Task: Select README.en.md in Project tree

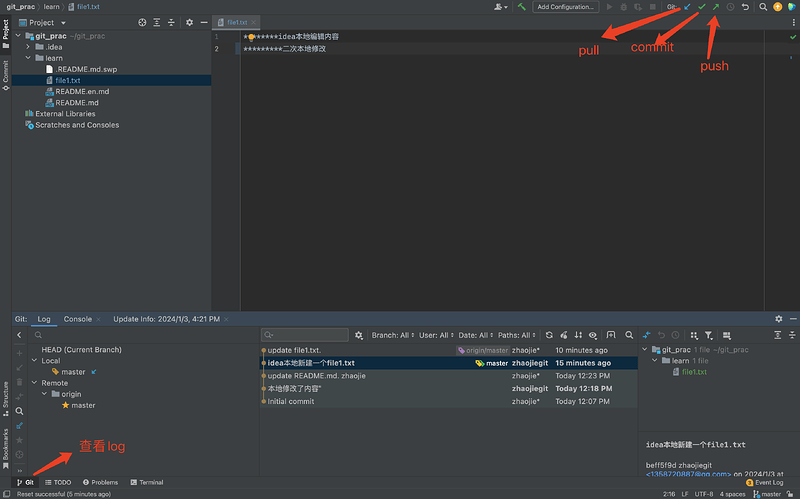Action: pyautogui.click(x=82, y=91)
